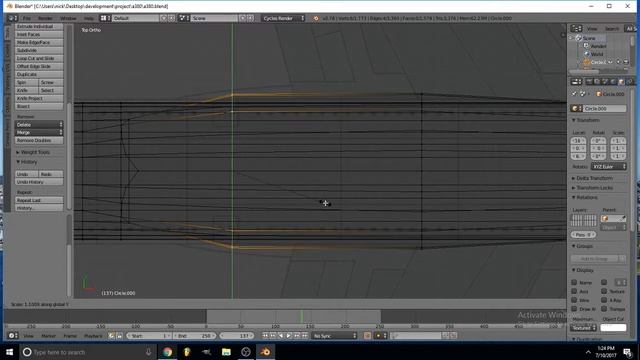Click the Subdivide button
640x360 pixels.
(39, 50)
